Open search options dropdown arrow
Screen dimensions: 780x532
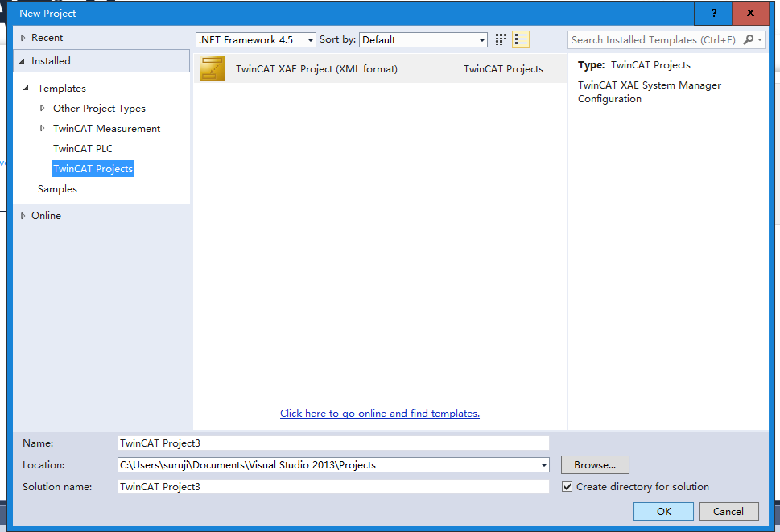tap(760, 39)
